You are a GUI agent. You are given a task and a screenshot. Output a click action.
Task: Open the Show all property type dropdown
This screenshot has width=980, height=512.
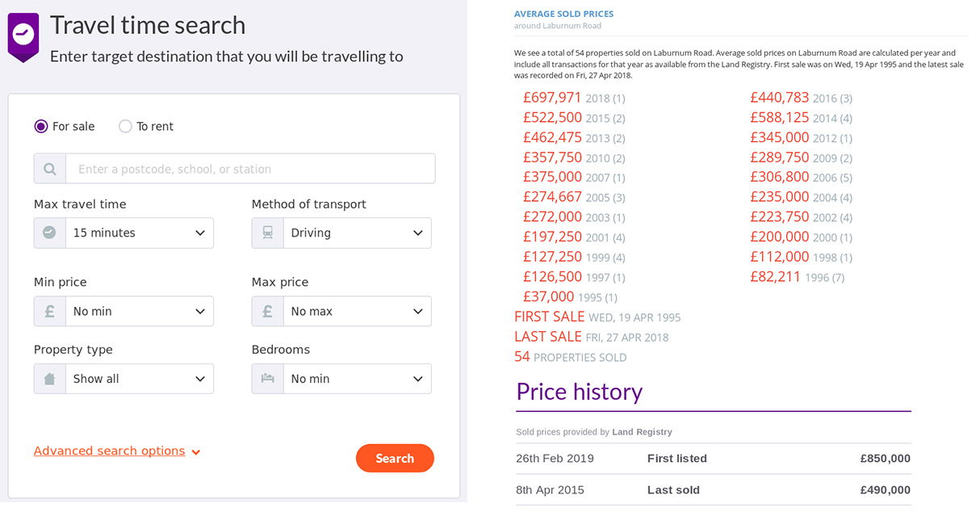click(x=140, y=379)
